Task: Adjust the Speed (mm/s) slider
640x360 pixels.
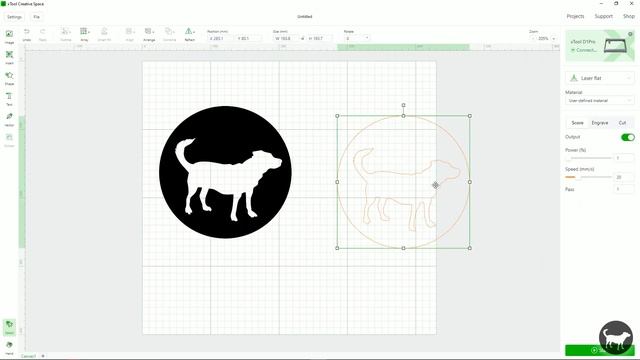Action: click(x=589, y=177)
